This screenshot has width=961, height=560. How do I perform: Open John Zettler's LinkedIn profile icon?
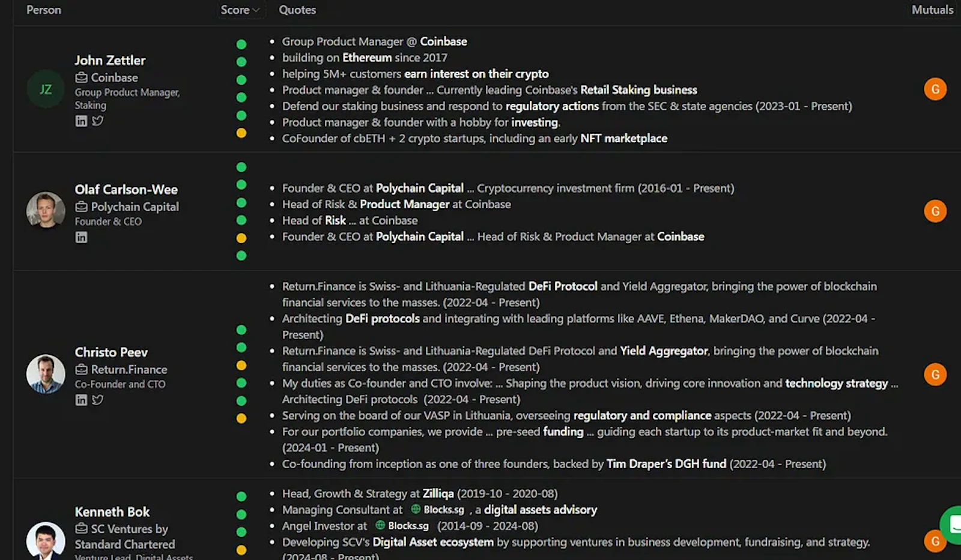81,121
